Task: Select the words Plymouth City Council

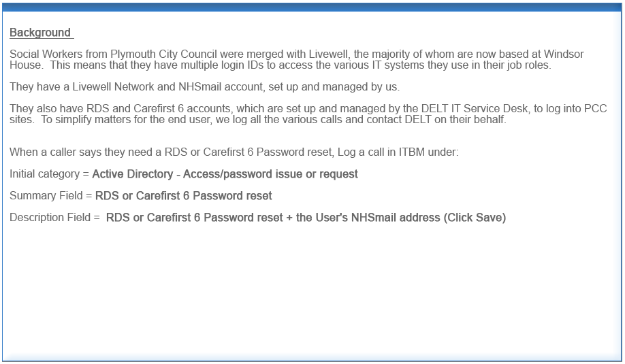Action: pyautogui.click(x=164, y=54)
